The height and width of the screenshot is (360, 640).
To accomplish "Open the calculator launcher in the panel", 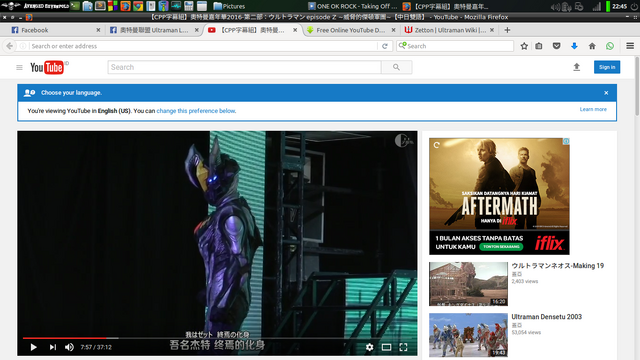I will click(x=189, y=6).
